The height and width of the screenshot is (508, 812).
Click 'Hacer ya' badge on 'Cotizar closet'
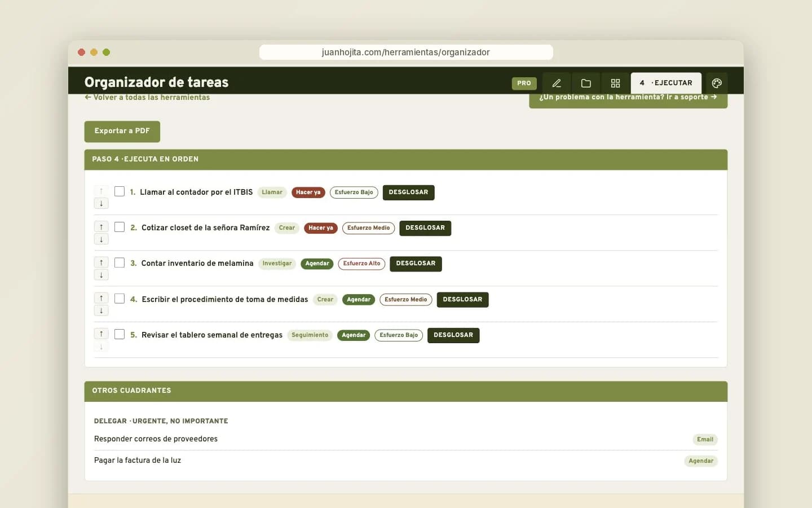(320, 228)
